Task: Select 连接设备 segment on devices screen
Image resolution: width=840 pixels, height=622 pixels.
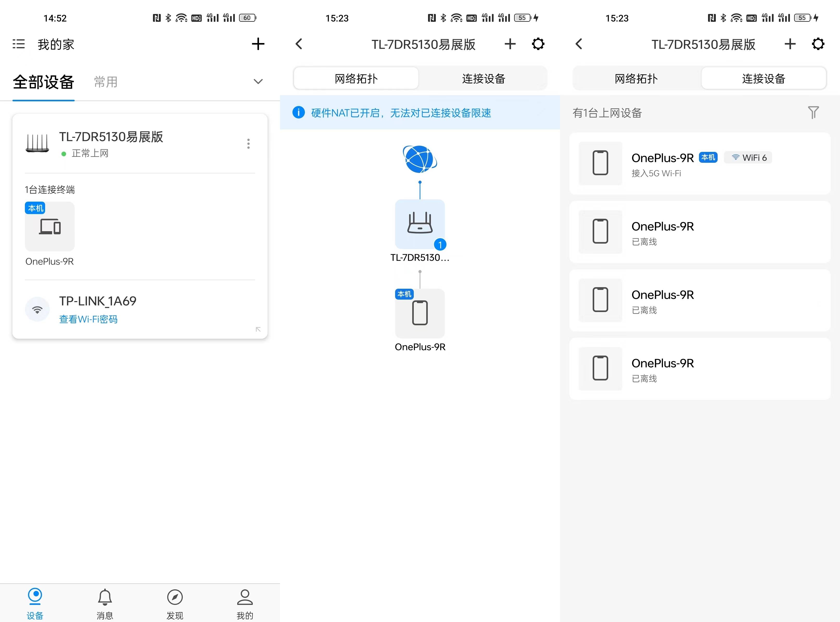Action: tap(764, 78)
